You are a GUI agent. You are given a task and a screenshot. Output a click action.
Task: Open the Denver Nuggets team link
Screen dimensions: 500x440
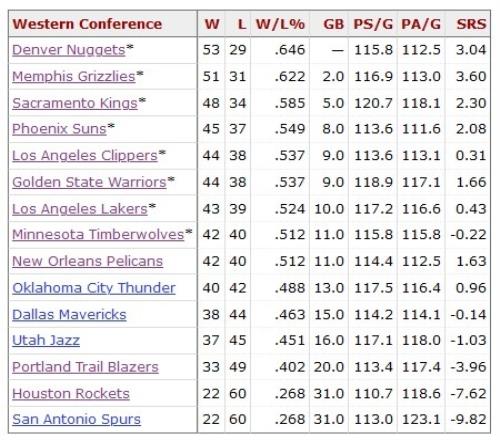pos(69,50)
